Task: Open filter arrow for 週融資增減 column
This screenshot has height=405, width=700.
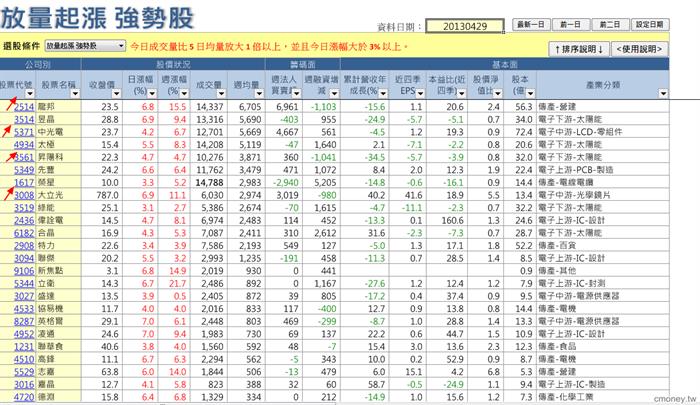Action: coord(334,93)
